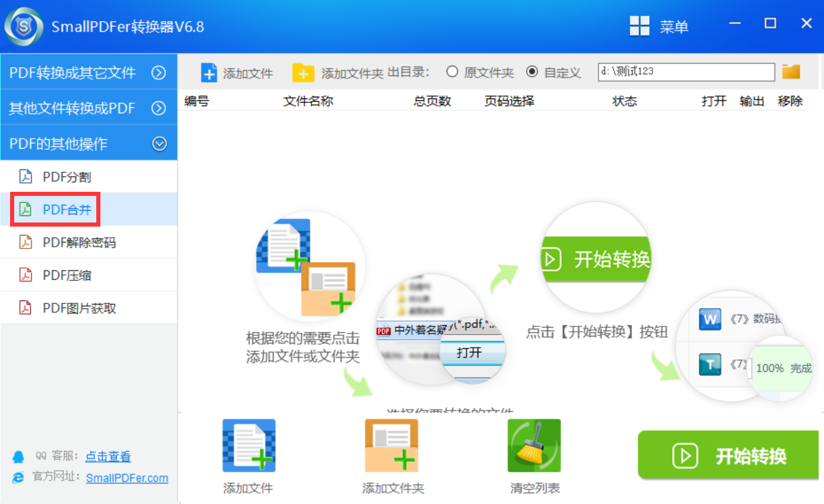Click the 开始转换 illustration circle
This screenshot has width=824, height=504.
coord(597,257)
